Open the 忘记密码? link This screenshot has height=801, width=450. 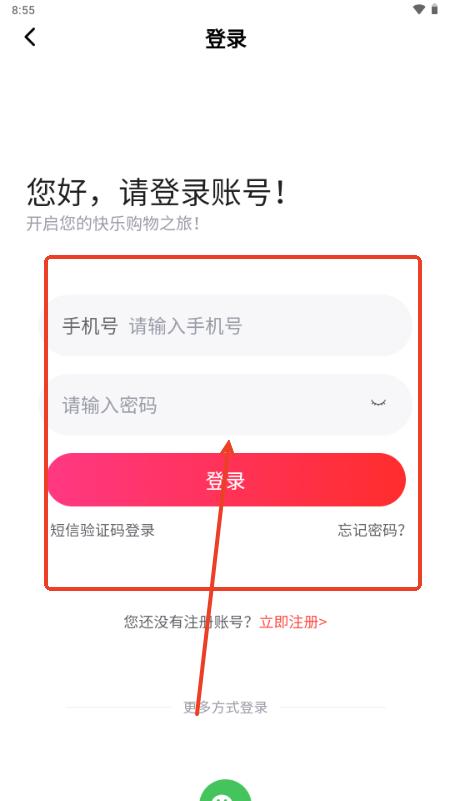(x=371, y=530)
